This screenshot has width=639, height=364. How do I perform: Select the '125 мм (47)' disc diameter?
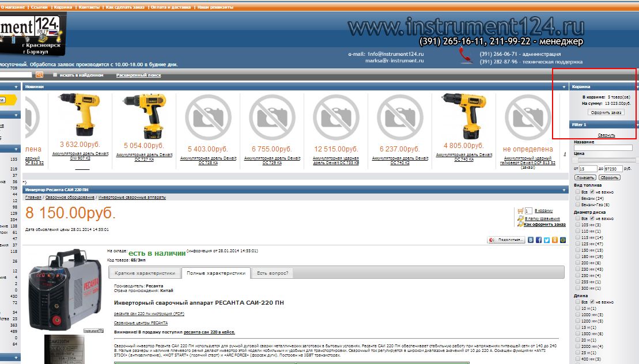577,244
